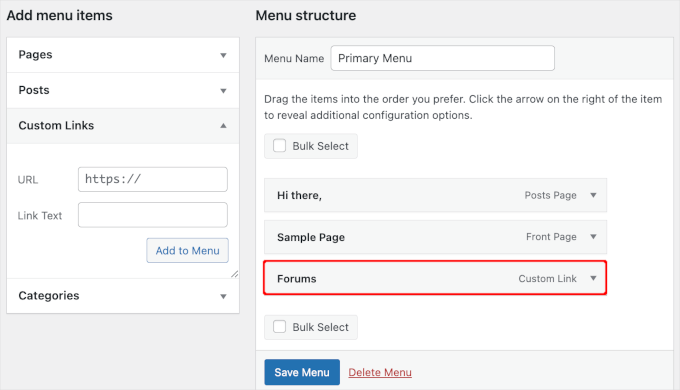Open options arrow for Hi there, item
680x390 pixels.
pyautogui.click(x=593, y=195)
